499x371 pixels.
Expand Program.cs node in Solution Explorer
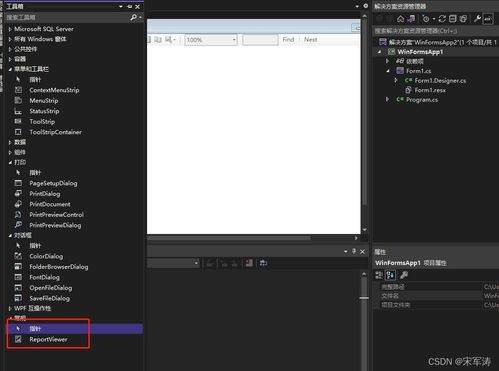[x=387, y=99]
